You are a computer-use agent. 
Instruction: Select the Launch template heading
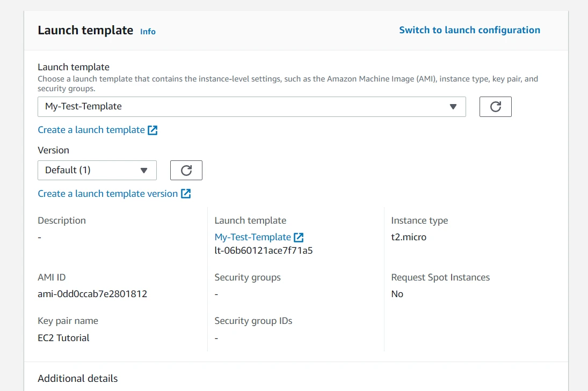click(x=84, y=30)
